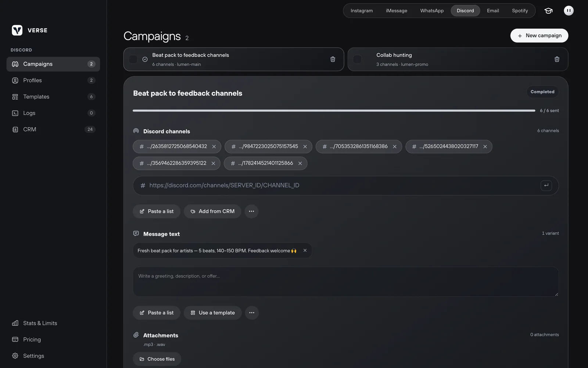Switch to the WhatsApp tab
Image resolution: width=588 pixels, height=368 pixels.
(x=432, y=11)
